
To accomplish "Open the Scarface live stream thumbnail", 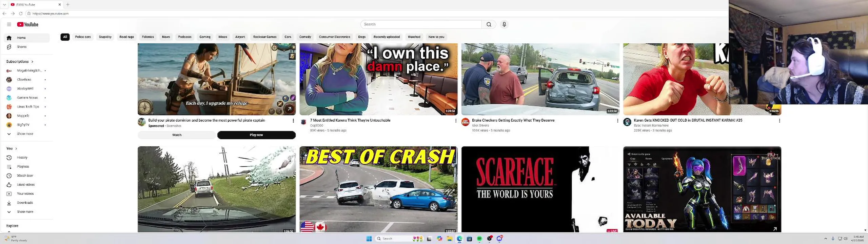I will click(540, 189).
